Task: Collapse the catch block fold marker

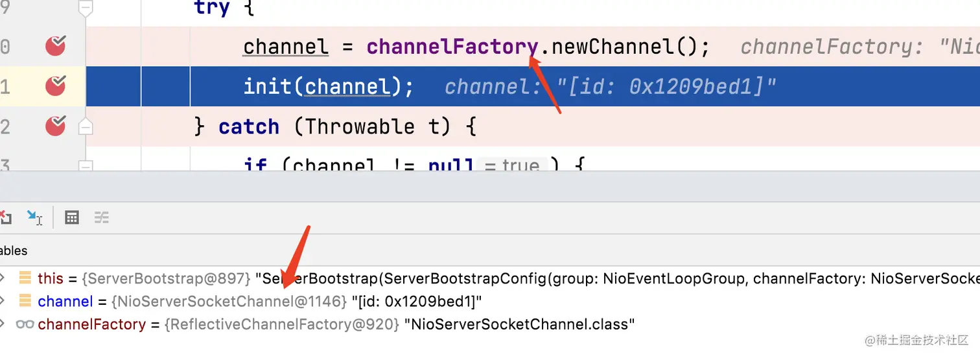Action: [86, 126]
